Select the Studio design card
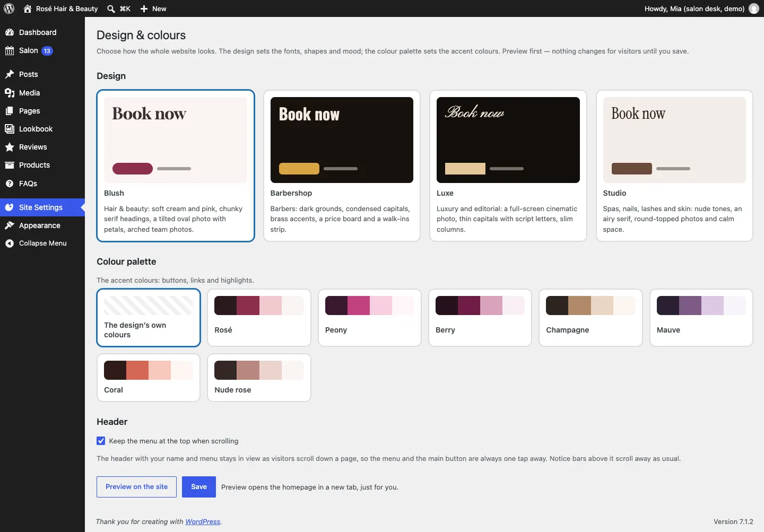The height and width of the screenshot is (532, 764). tap(674, 165)
